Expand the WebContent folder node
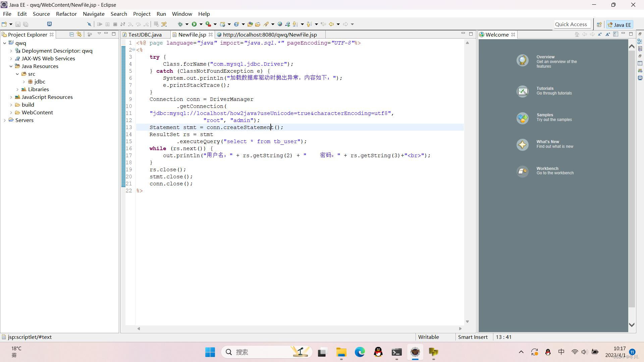The height and width of the screenshot is (362, 644). pos(11,113)
